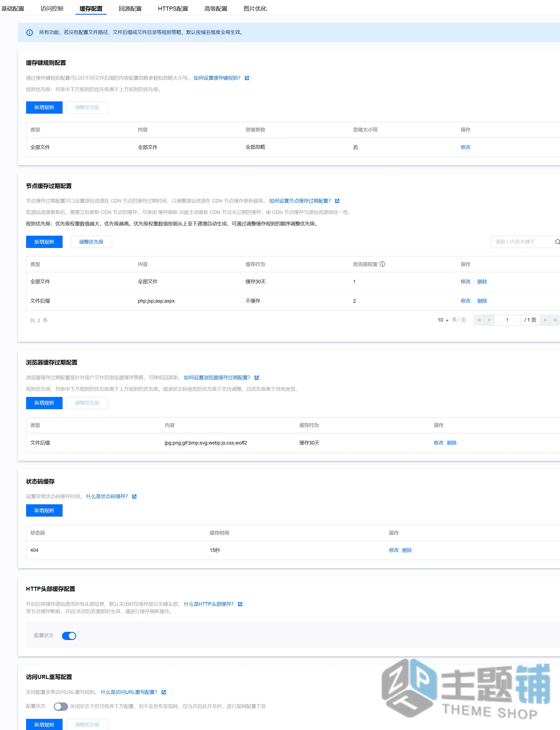Select the 全部忽略 cell in cache key table
This screenshot has height=730, width=560.
pyautogui.click(x=255, y=147)
